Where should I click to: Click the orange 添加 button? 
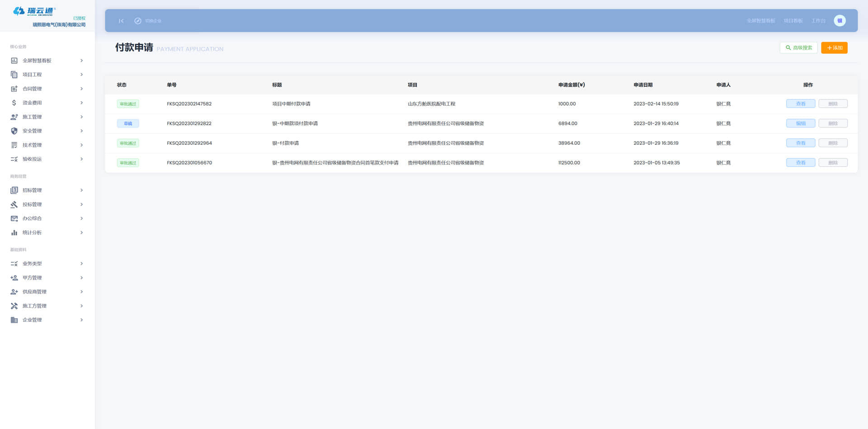(x=834, y=48)
